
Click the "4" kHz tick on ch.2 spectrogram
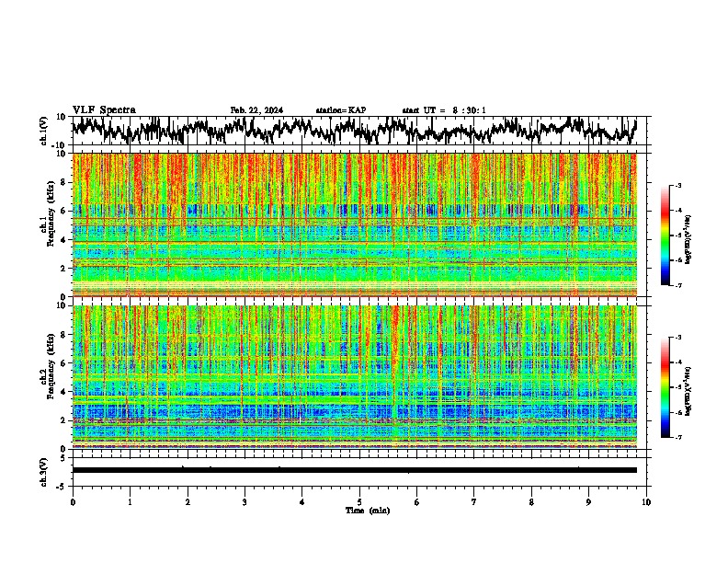pos(64,392)
